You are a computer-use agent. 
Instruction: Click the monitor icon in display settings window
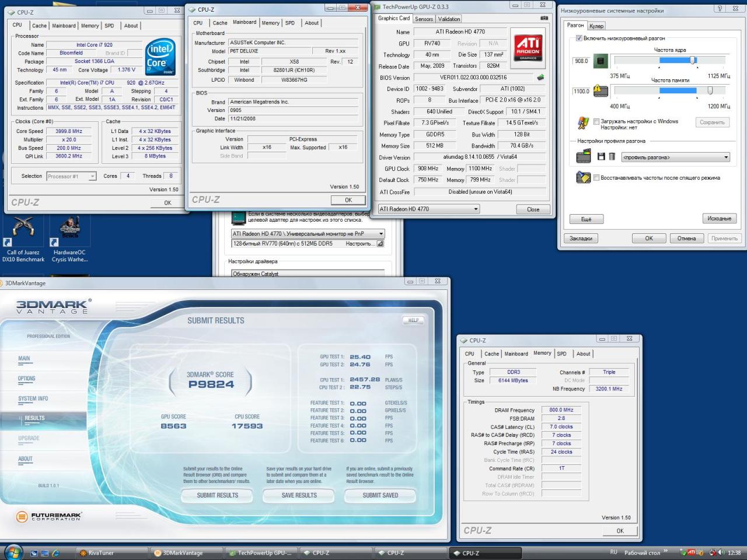coord(238,218)
